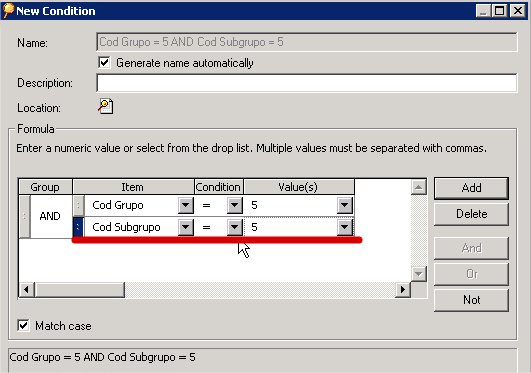Click the Cod Grupo item text
Image resolution: width=531 pixels, height=373 pixels.
118,205
